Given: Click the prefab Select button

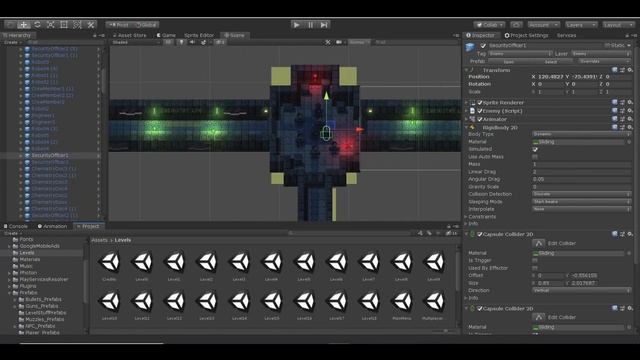Looking at the screenshot, I should pos(551,62).
